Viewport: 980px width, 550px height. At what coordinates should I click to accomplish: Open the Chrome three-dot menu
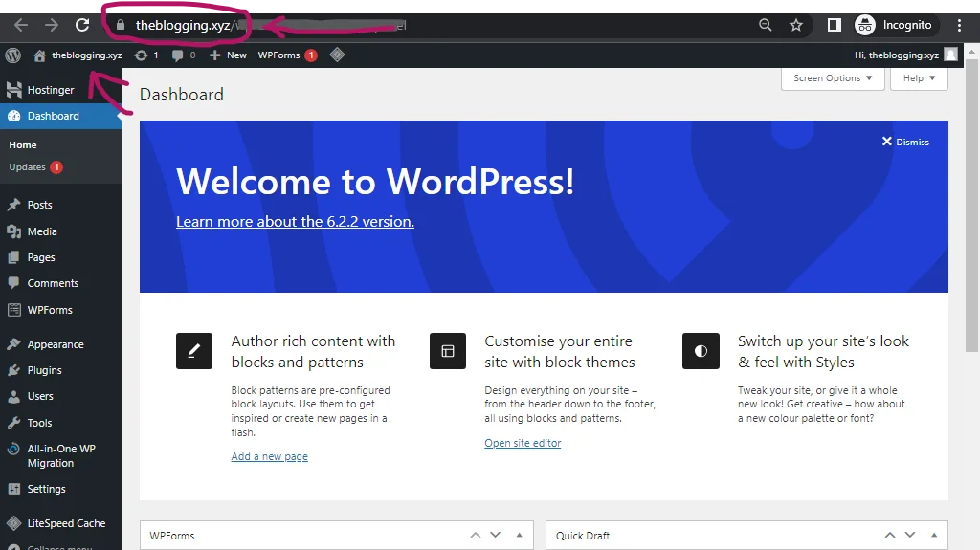tap(959, 25)
